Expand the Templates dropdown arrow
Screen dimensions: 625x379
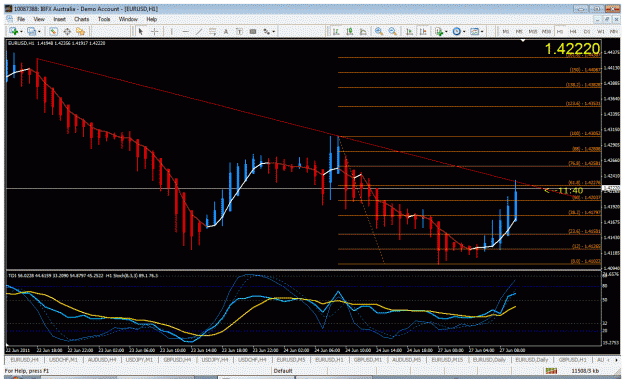(x=482, y=32)
